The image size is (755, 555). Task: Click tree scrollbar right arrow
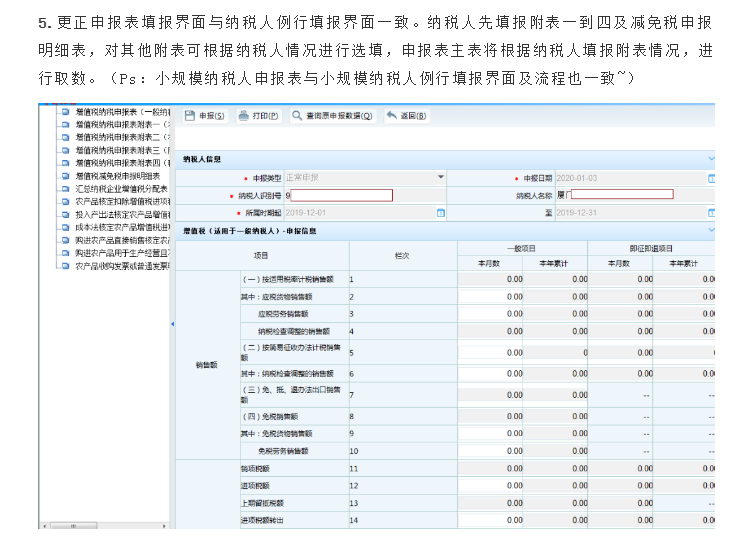point(164,526)
